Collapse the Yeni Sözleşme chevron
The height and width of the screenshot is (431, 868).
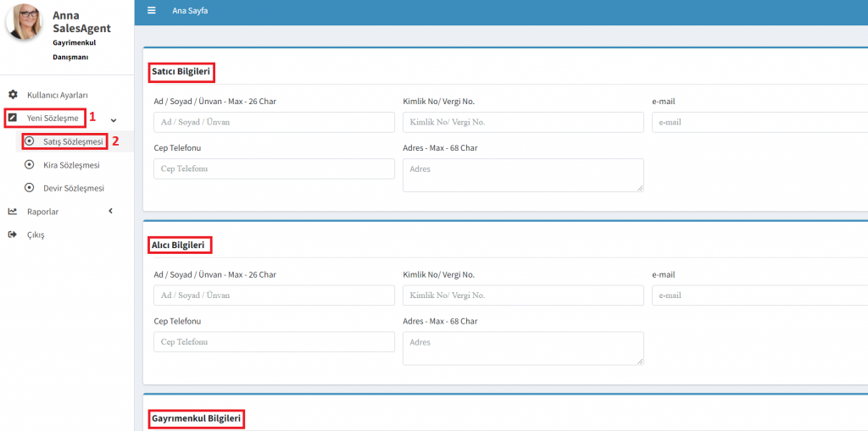pos(114,119)
